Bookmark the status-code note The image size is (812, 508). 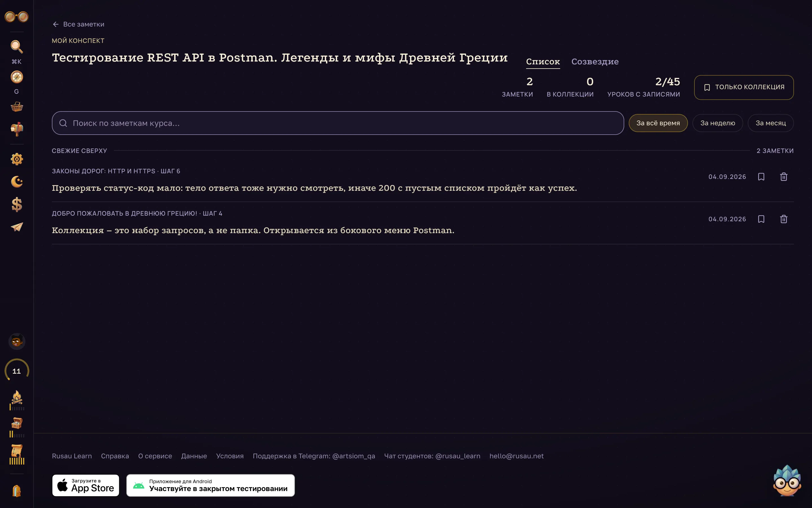[761, 177]
